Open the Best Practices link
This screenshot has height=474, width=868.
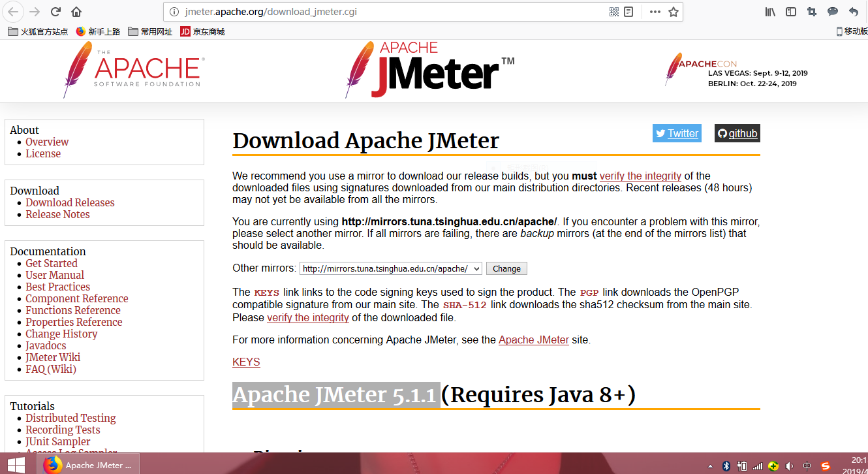pos(58,287)
